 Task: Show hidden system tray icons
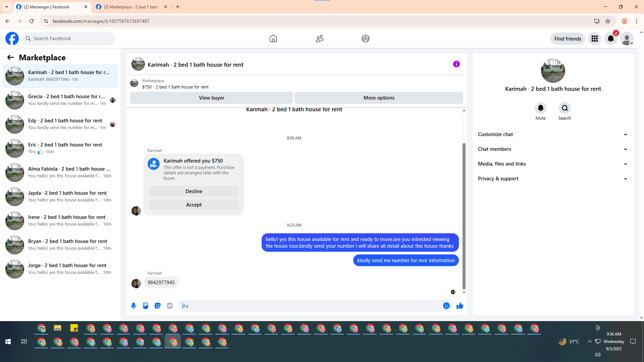[x=589, y=342]
